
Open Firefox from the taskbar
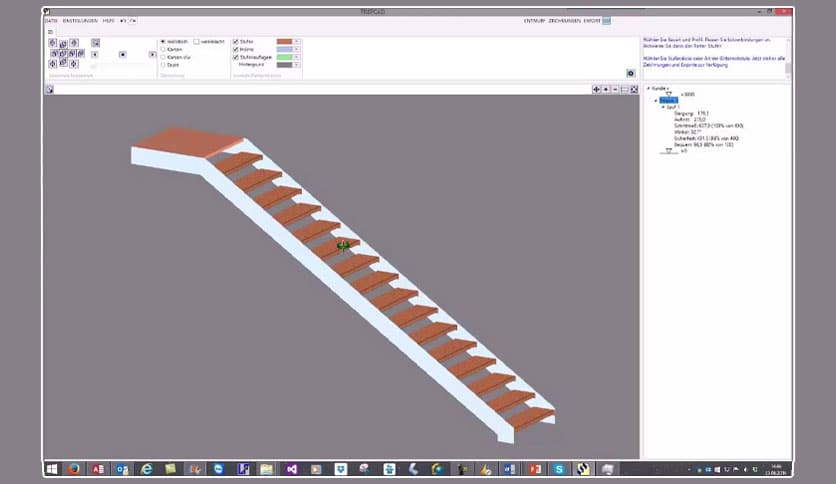tap(74, 469)
